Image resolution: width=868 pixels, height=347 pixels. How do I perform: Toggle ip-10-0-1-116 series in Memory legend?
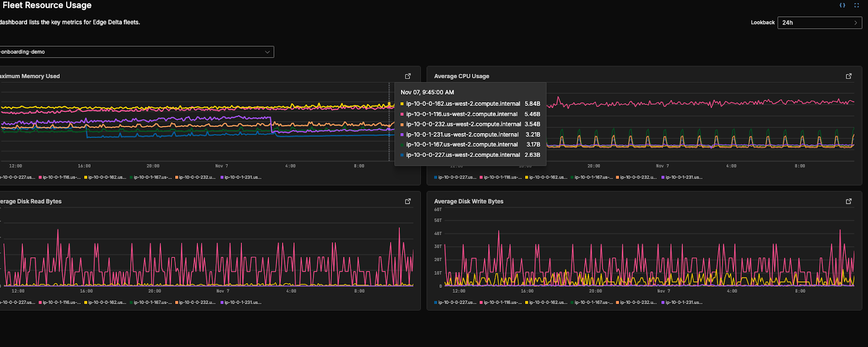point(61,178)
